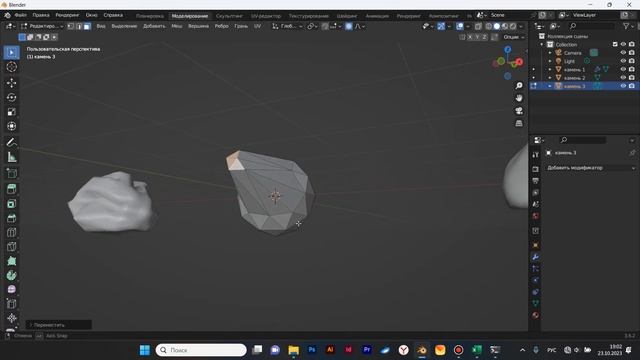
Task: Disable камень 3 in renders camera icon
Action: point(631,86)
